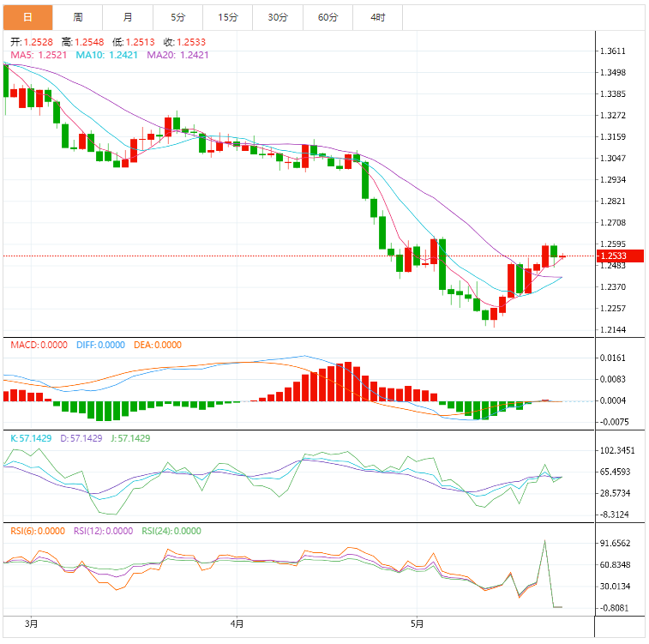Image resolution: width=649 pixels, height=644 pixels.
Task: Click the -0.0075 MACD axis label
Action: (614, 422)
